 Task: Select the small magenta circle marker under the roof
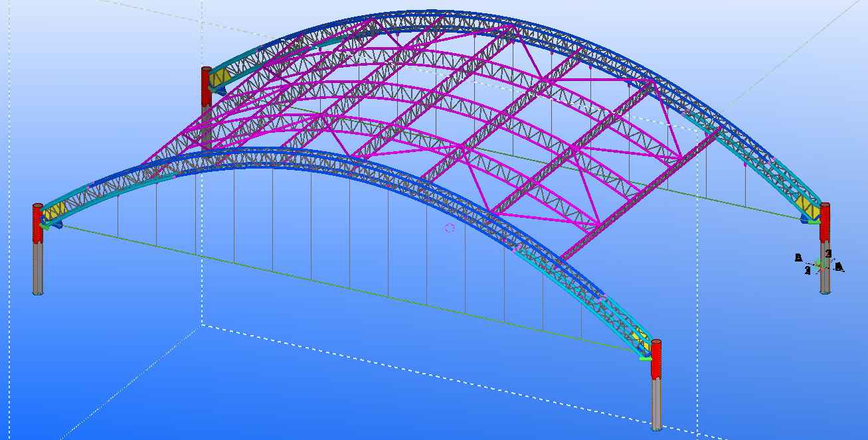450,228
